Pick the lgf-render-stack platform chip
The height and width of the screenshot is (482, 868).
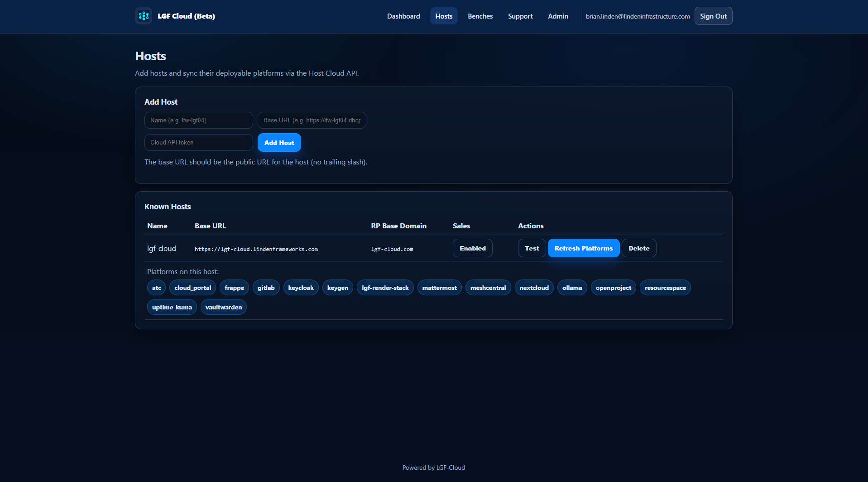point(385,288)
